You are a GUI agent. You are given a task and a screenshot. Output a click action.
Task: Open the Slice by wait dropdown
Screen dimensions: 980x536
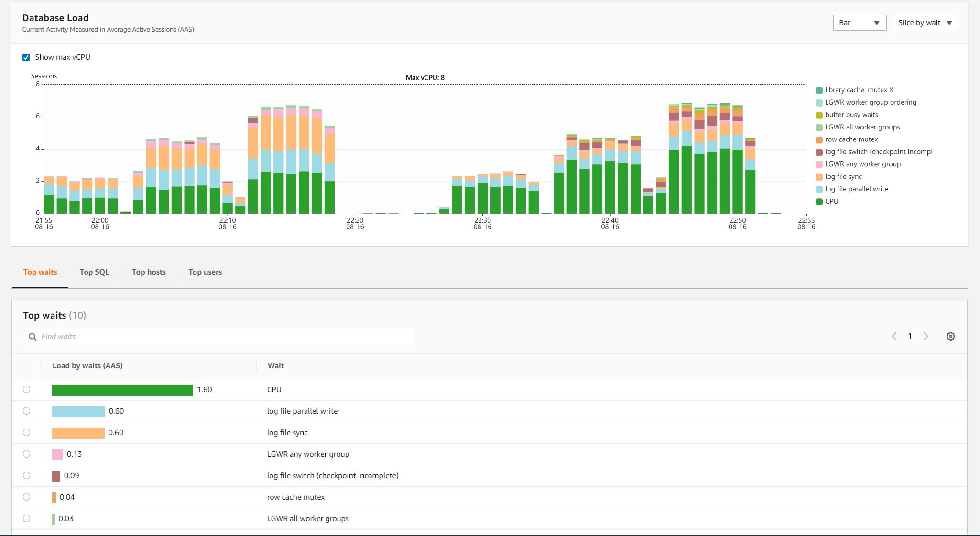tap(925, 23)
